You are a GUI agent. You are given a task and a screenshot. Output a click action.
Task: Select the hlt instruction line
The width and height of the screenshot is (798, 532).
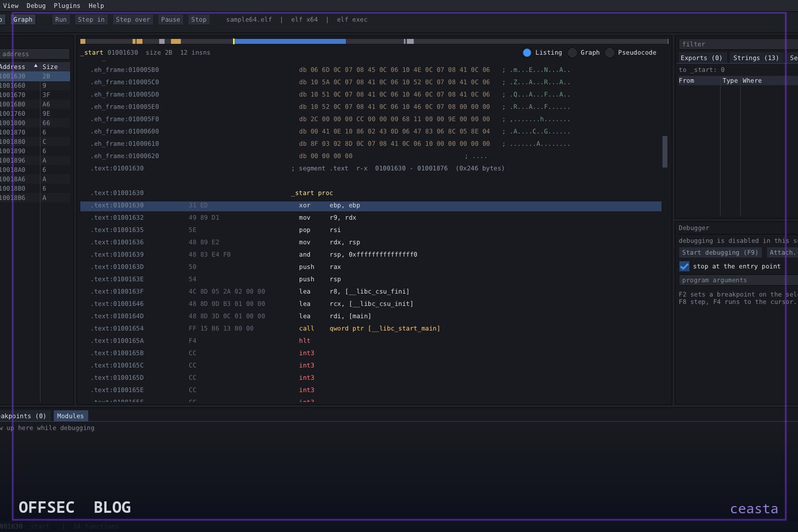(x=370, y=341)
